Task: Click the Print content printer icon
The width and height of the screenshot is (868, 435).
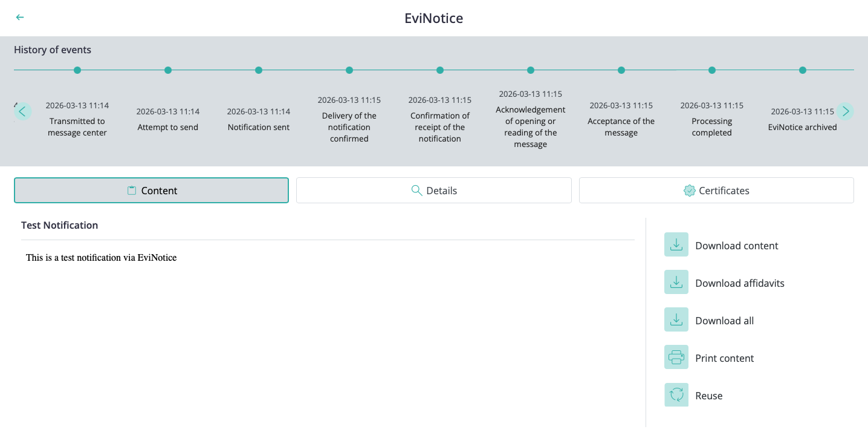Action: [676, 357]
